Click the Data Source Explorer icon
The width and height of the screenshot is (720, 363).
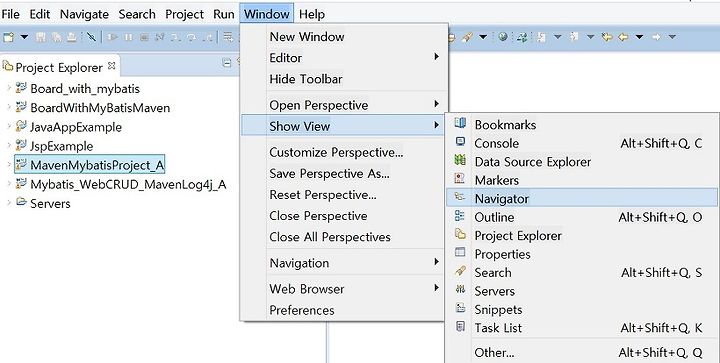point(460,160)
